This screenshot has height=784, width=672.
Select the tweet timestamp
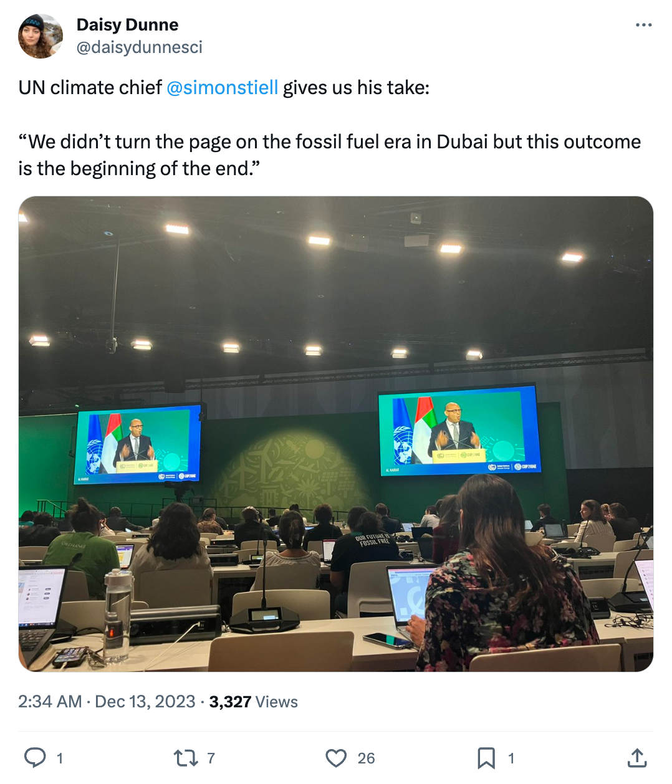click(x=105, y=701)
